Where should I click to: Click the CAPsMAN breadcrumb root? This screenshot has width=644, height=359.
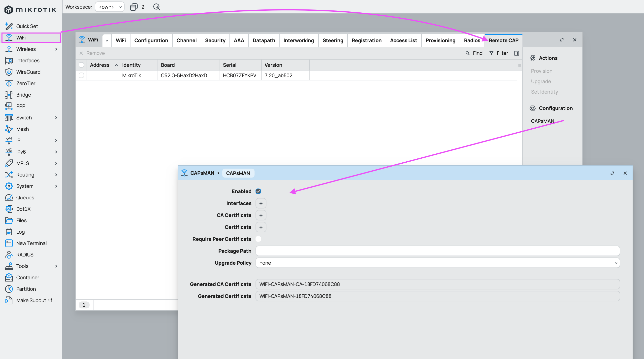pyautogui.click(x=202, y=173)
